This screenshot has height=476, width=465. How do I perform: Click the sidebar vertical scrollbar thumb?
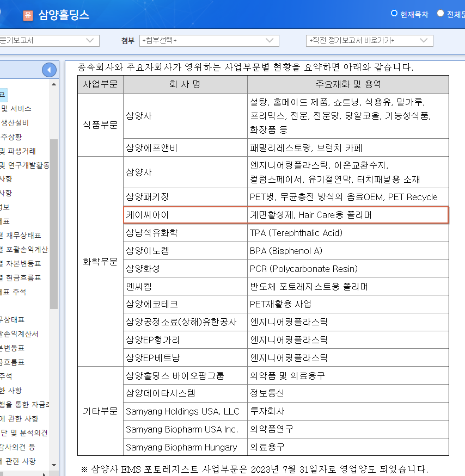pyautogui.click(x=54, y=224)
